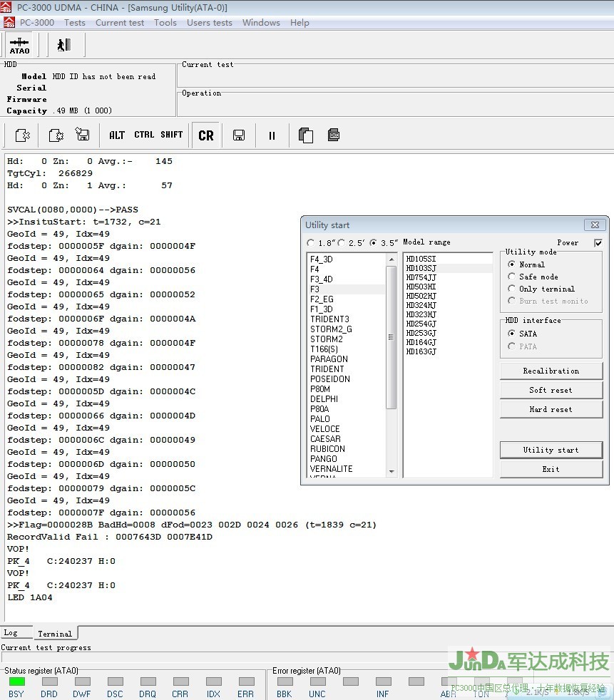The height and width of the screenshot is (700, 614).
Task: Switch to the Log tab
Action: [x=16, y=632]
